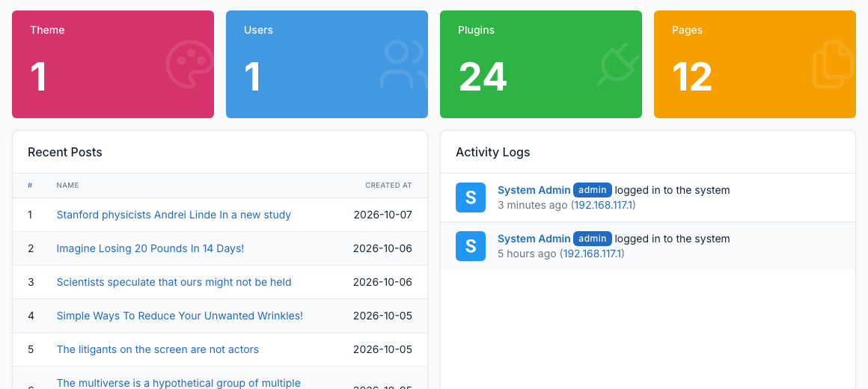Click the Activity Logs heading
This screenshot has width=868, height=389.
492,152
